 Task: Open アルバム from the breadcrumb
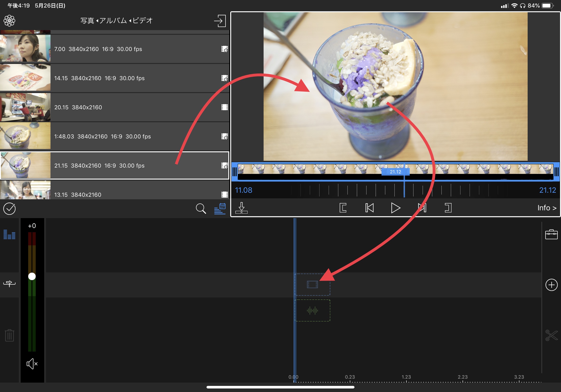[x=114, y=20]
